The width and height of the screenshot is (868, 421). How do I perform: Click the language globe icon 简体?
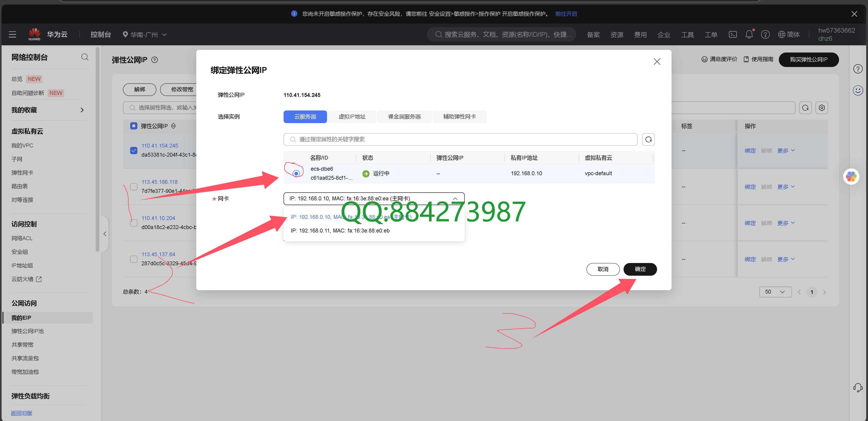point(789,34)
